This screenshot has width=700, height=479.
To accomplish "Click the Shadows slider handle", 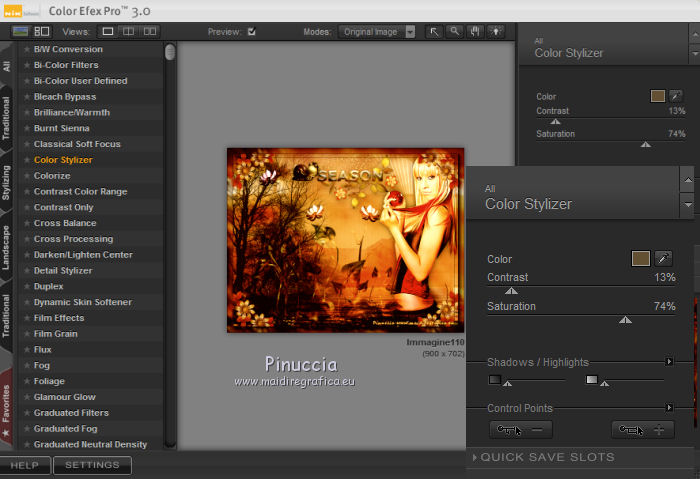I will pos(508,383).
